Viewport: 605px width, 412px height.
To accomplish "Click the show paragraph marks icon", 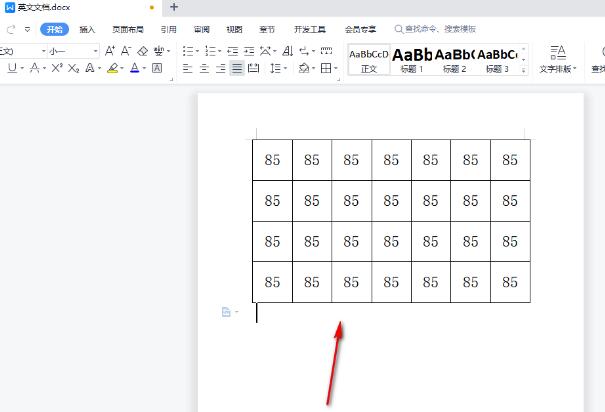I will pos(304,51).
